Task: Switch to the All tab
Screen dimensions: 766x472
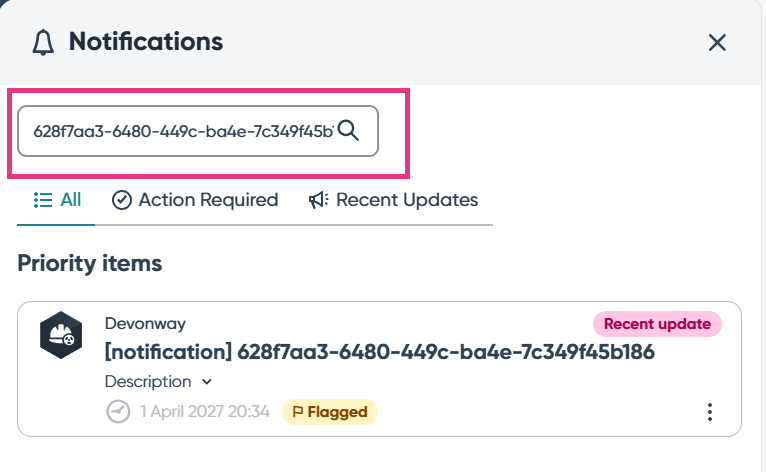Action: pos(57,200)
